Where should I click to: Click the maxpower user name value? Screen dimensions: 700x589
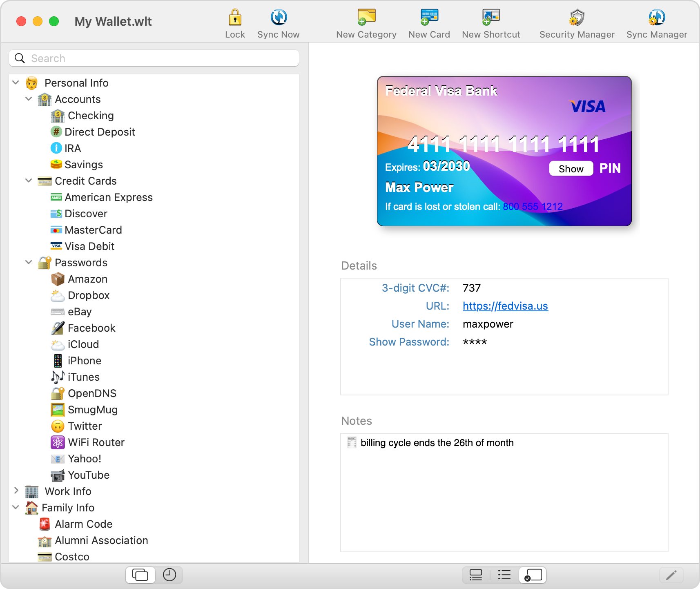point(488,324)
